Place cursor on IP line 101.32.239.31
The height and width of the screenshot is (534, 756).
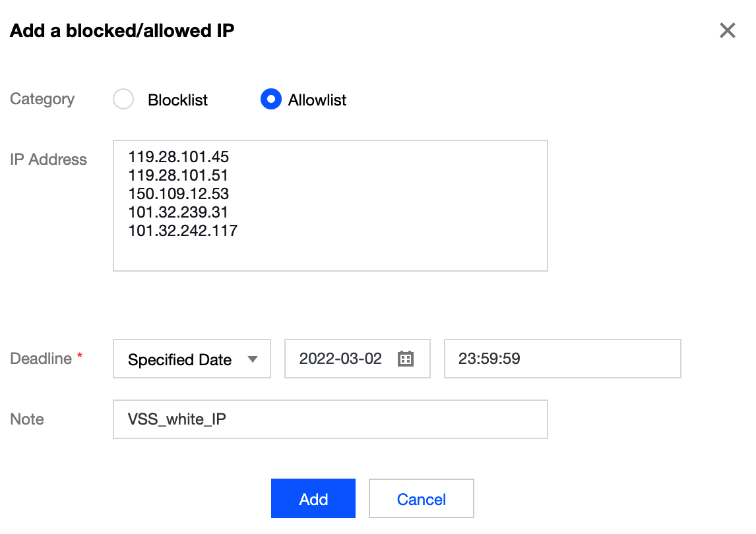point(178,212)
